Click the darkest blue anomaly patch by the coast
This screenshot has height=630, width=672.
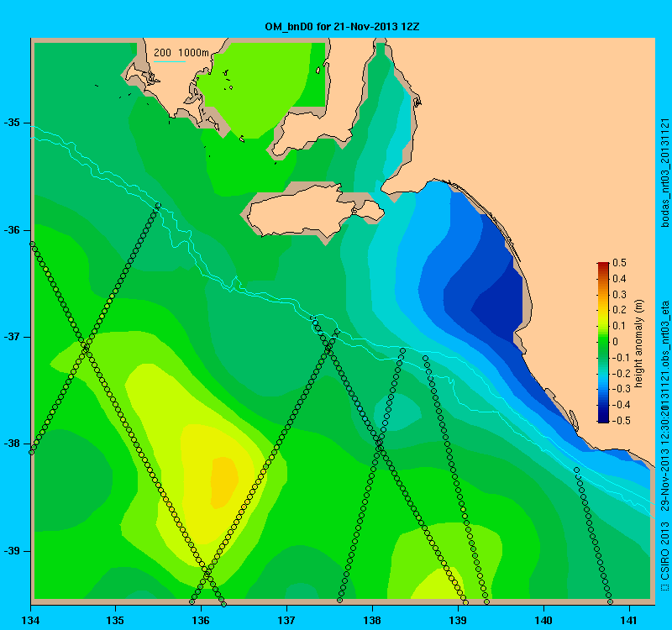click(499, 307)
